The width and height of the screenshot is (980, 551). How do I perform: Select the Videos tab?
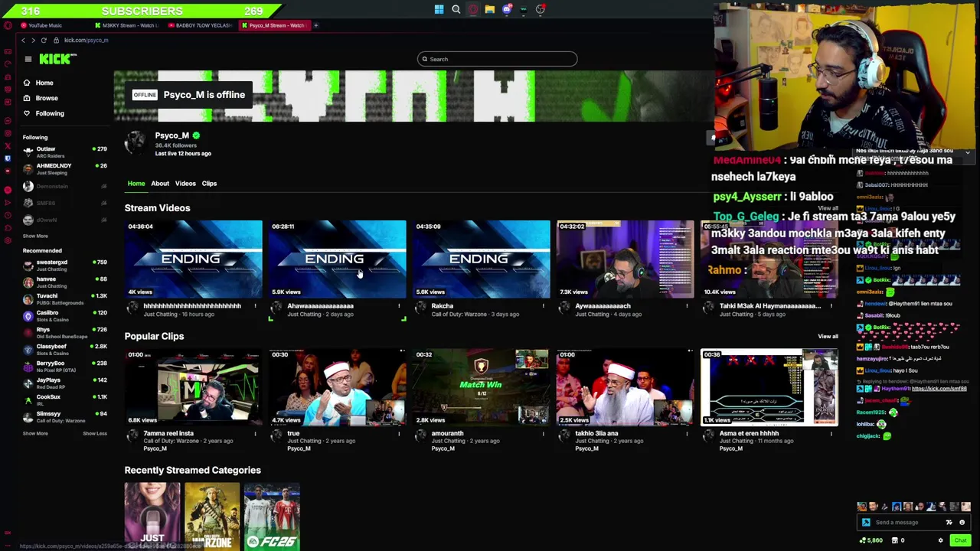pos(185,184)
